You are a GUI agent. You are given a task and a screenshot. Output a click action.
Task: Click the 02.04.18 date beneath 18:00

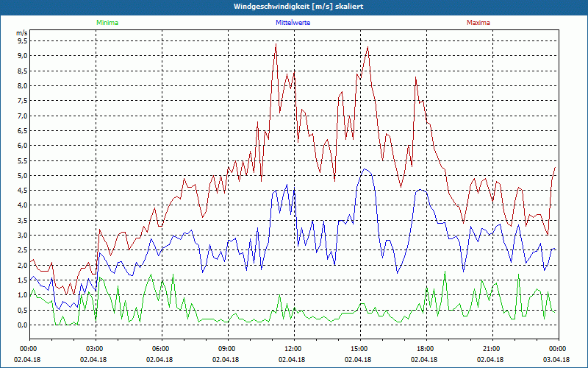424,360
